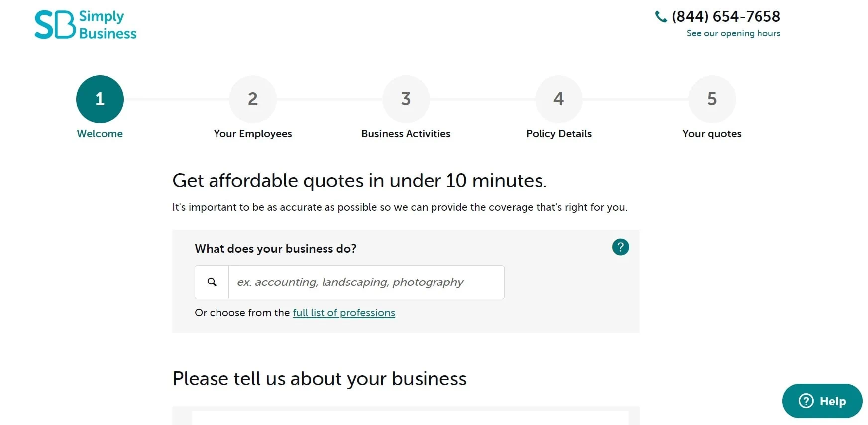Select the Your quotes step label
This screenshot has width=868, height=425.
point(712,134)
